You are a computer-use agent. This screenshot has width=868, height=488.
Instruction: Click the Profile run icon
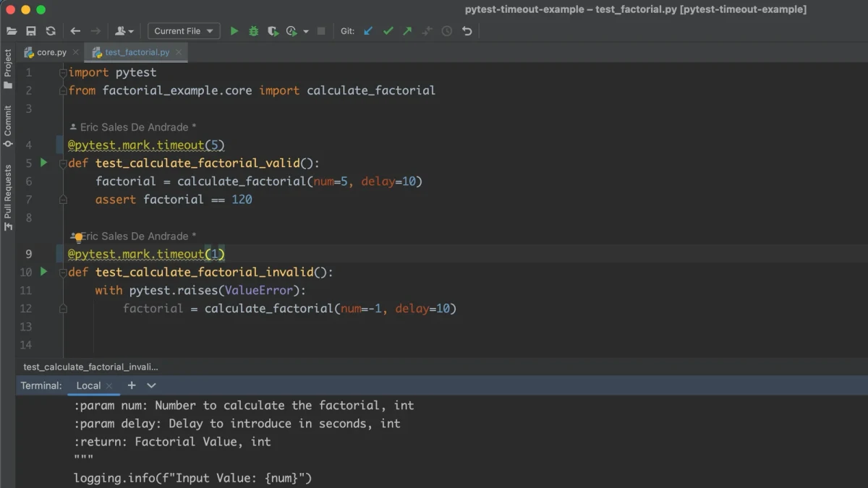click(292, 31)
